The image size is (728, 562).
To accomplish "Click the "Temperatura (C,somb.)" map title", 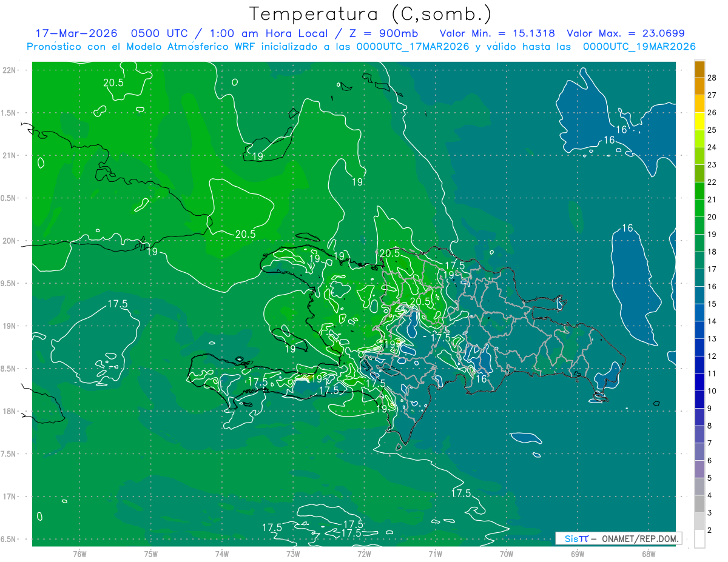I will coord(371,14).
